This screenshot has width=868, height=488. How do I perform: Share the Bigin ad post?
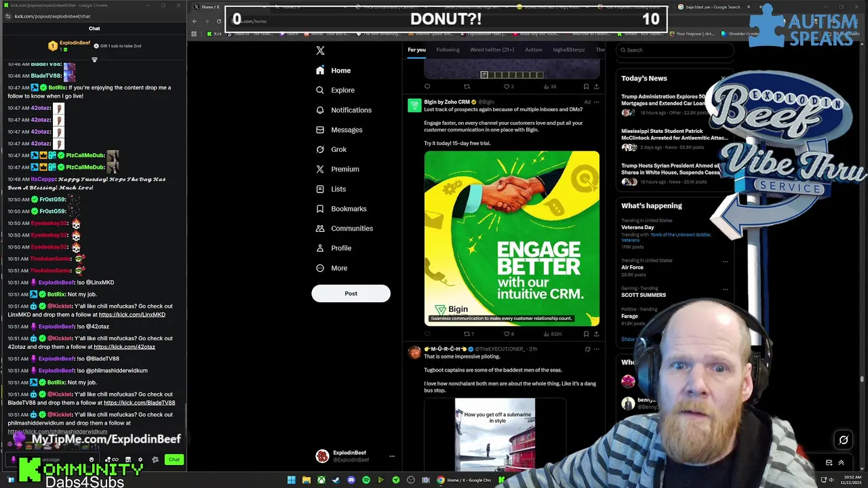click(596, 333)
